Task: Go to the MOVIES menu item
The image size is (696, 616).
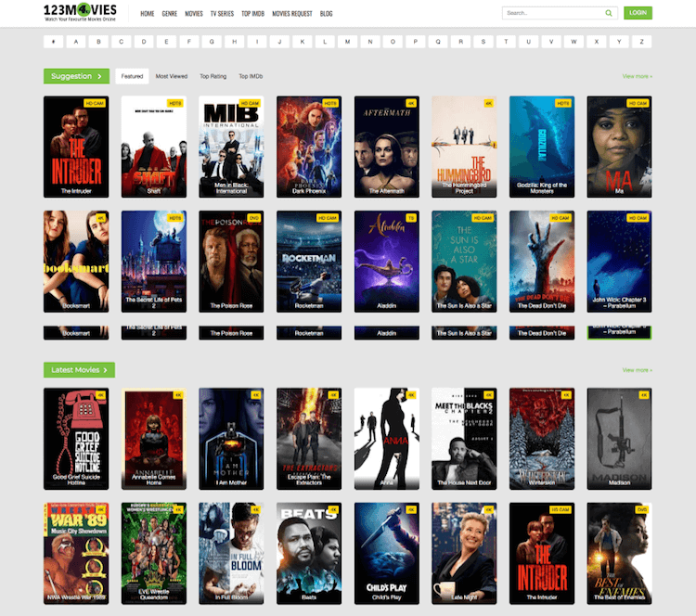Action: pos(194,14)
